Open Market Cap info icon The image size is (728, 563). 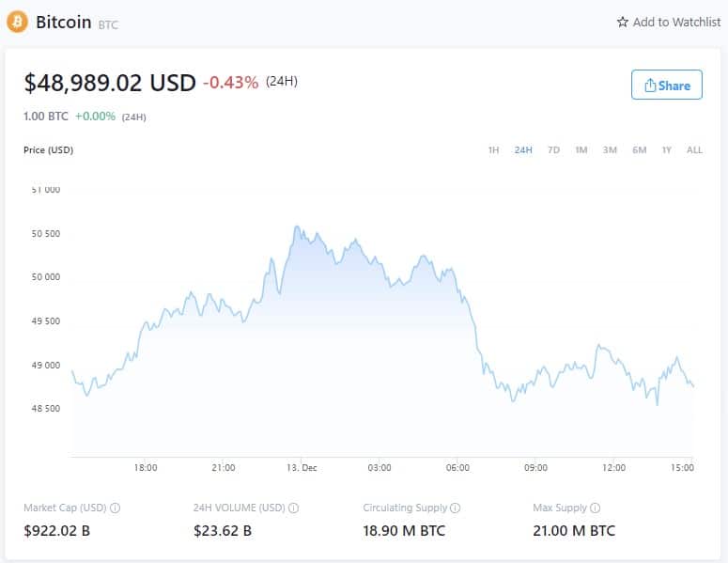click(115, 508)
